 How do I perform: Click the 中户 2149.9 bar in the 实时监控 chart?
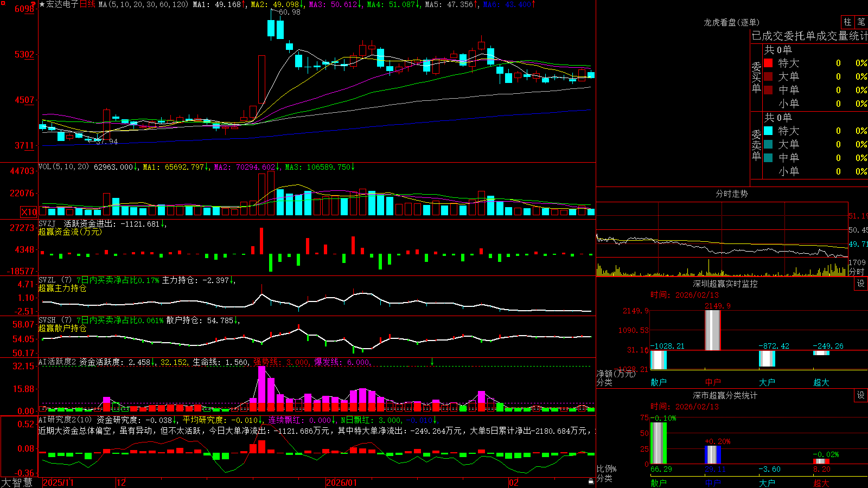(x=712, y=330)
